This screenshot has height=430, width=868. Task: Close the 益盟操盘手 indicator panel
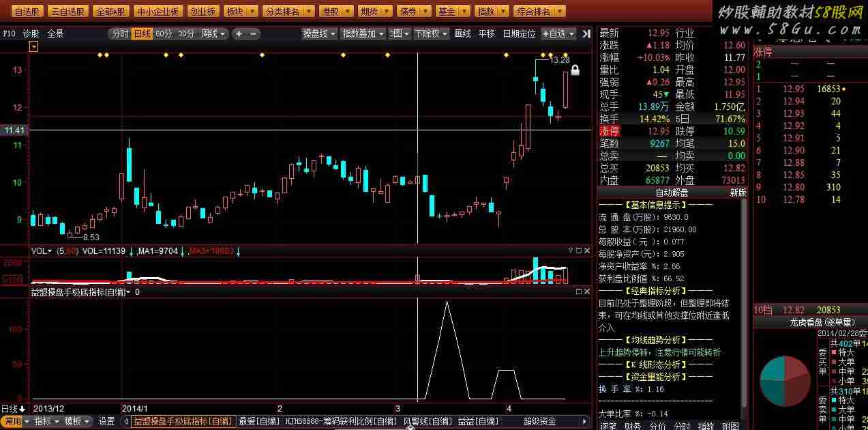click(x=587, y=291)
